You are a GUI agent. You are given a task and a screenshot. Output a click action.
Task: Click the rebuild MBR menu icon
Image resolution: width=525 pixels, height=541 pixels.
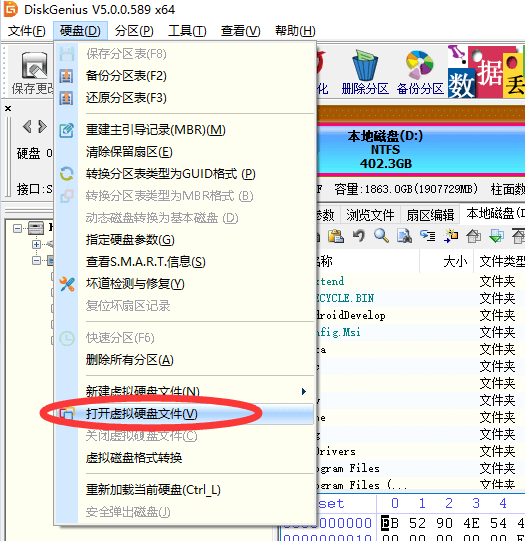(66, 130)
